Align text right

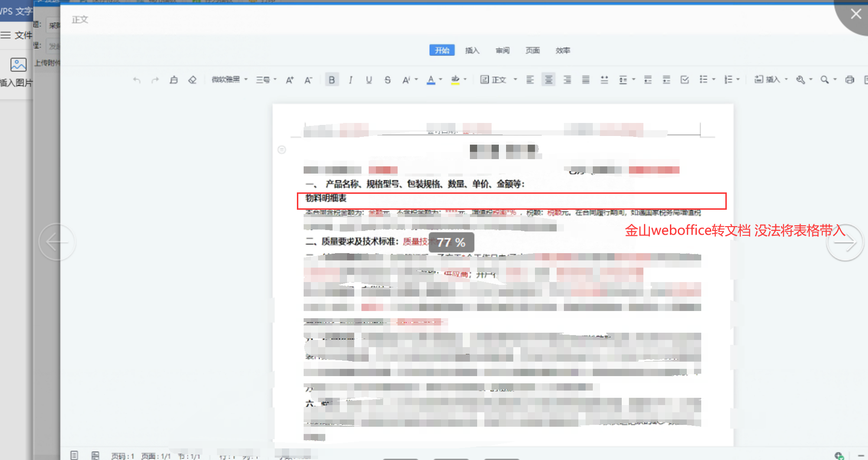pyautogui.click(x=567, y=80)
